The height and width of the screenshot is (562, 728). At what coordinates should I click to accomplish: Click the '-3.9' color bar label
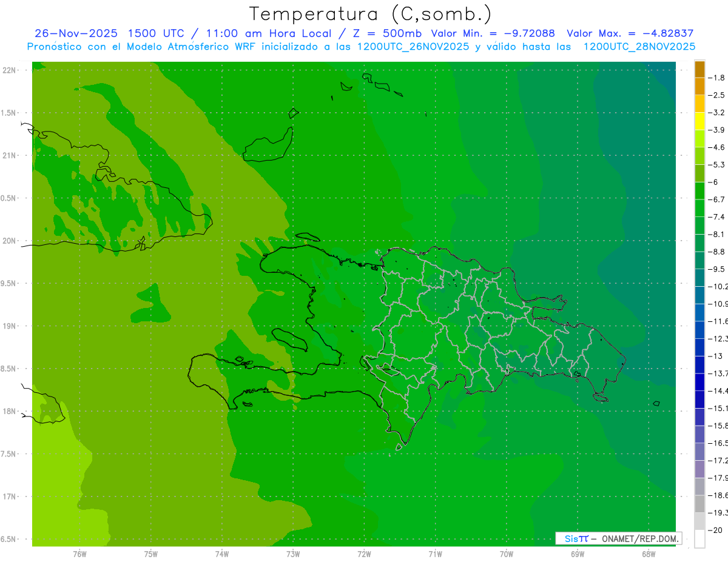tap(717, 130)
